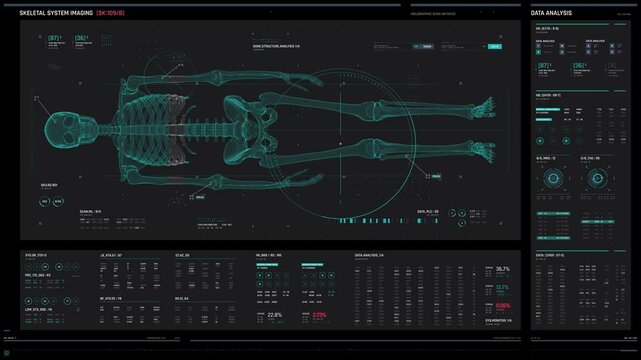Click the HB /2H79 / 09-T sidebar header
The width and height of the screenshot is (641, 360).
point(548,96)
